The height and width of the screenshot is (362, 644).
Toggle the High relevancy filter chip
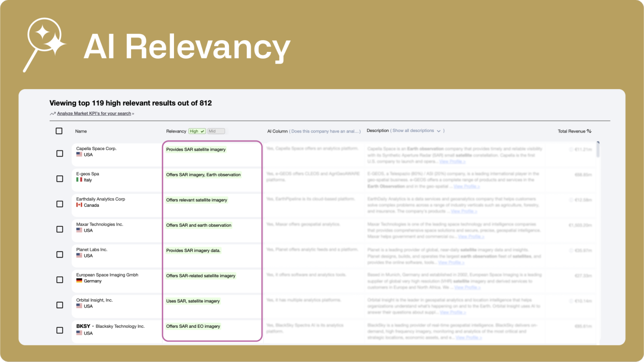(x=197, y=131)
